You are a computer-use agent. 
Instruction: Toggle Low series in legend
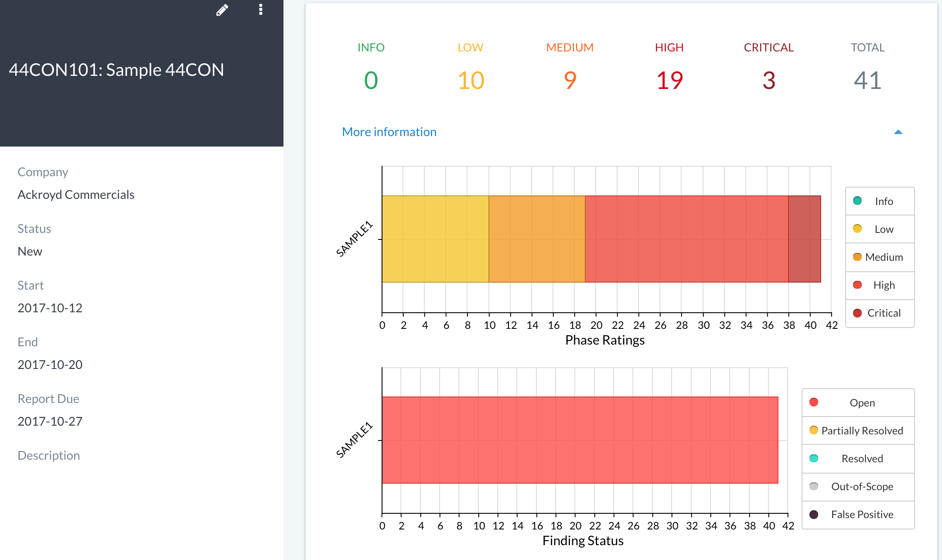click(880, 229)
